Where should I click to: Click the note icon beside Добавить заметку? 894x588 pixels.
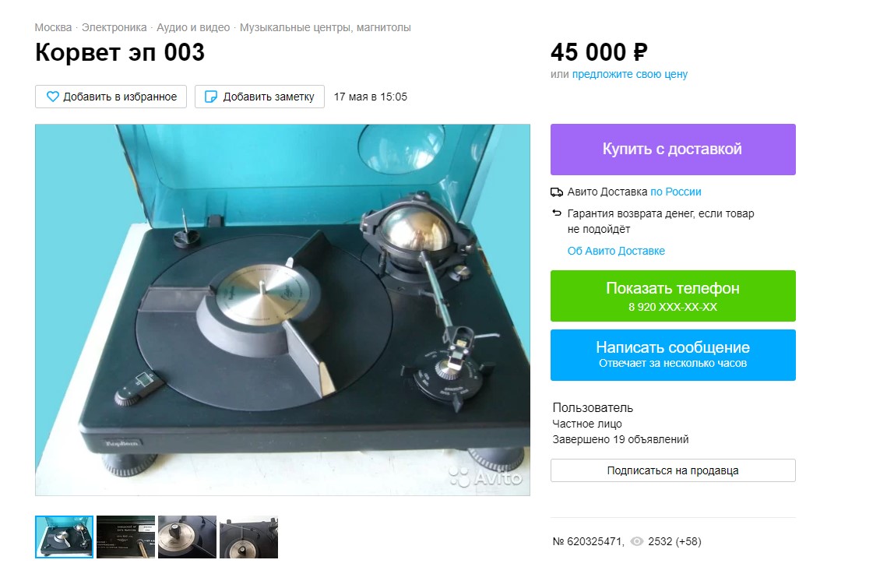point(211,97)
